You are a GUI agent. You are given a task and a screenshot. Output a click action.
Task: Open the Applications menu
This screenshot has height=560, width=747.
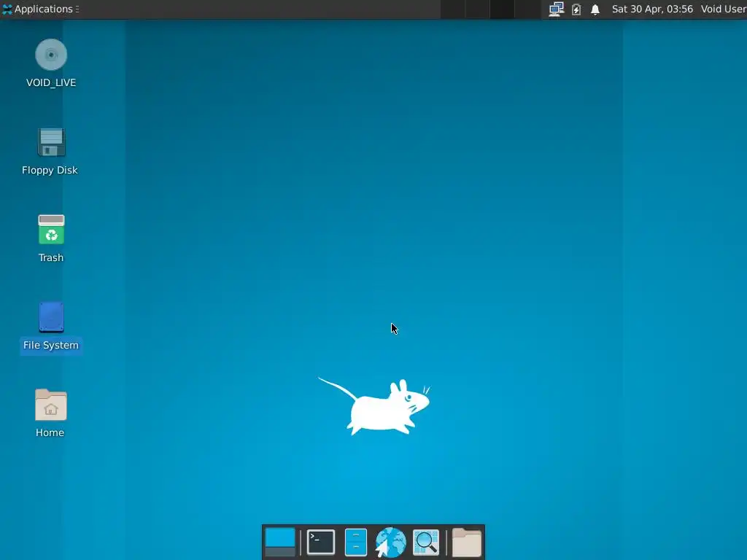coord(40,9)
